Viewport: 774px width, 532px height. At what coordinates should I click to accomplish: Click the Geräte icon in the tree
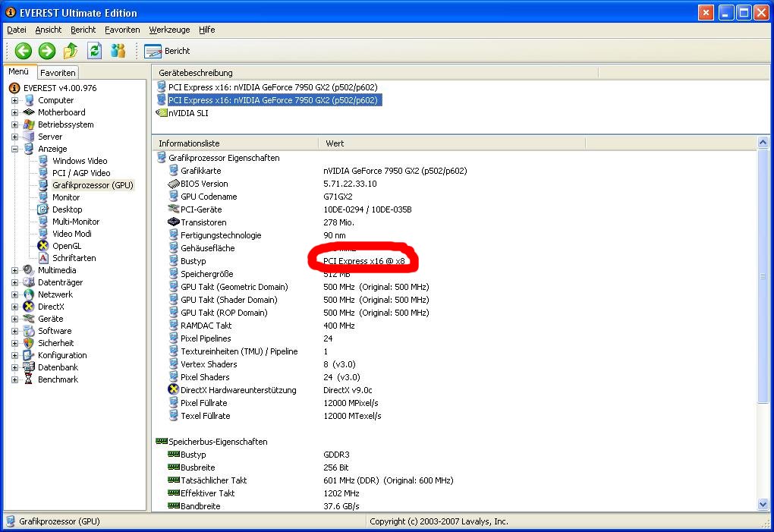pos(29,319)
